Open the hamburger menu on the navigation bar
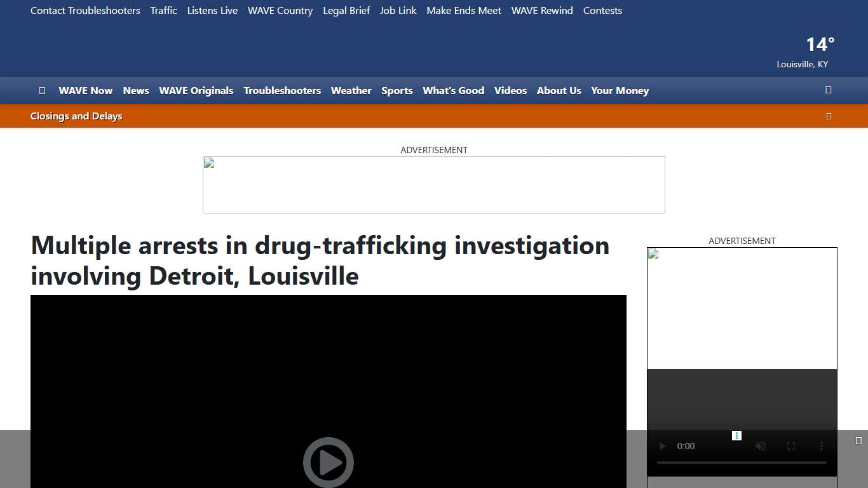The width and height of the screenshot is (868, 488). (42, 90)
